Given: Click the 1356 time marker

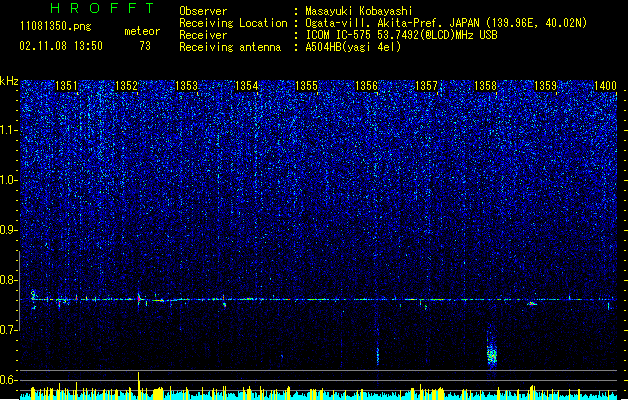Looking at the screenshot, I should pos(366,86).
